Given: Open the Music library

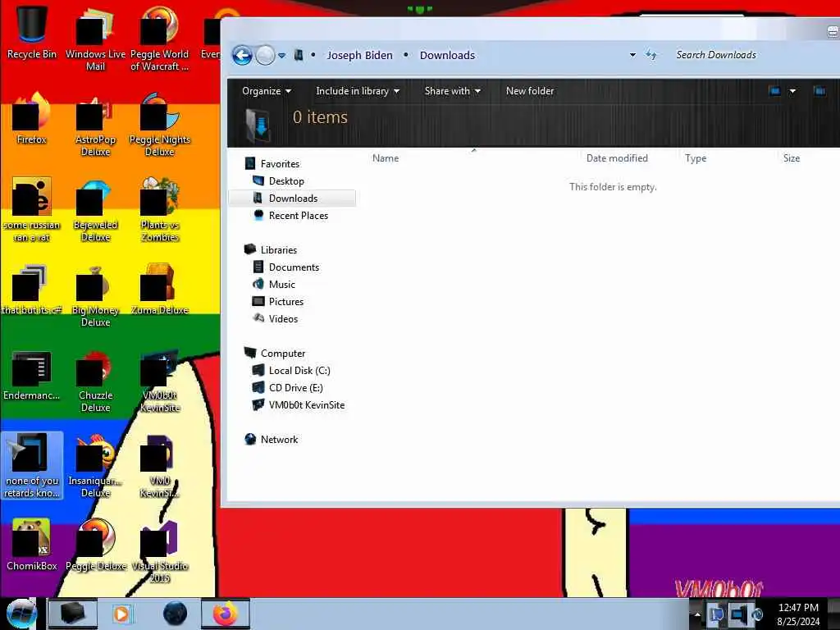Looking at the screenshot, I should (x=274, y=284).
